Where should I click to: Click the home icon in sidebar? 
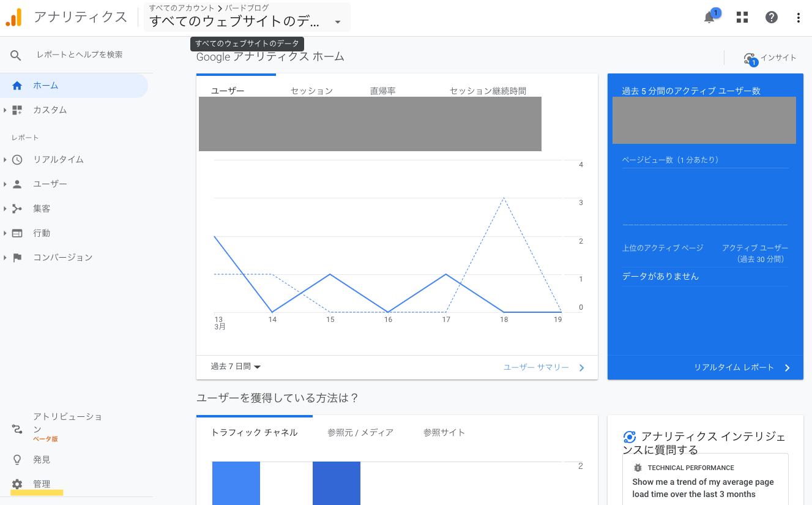17,86
